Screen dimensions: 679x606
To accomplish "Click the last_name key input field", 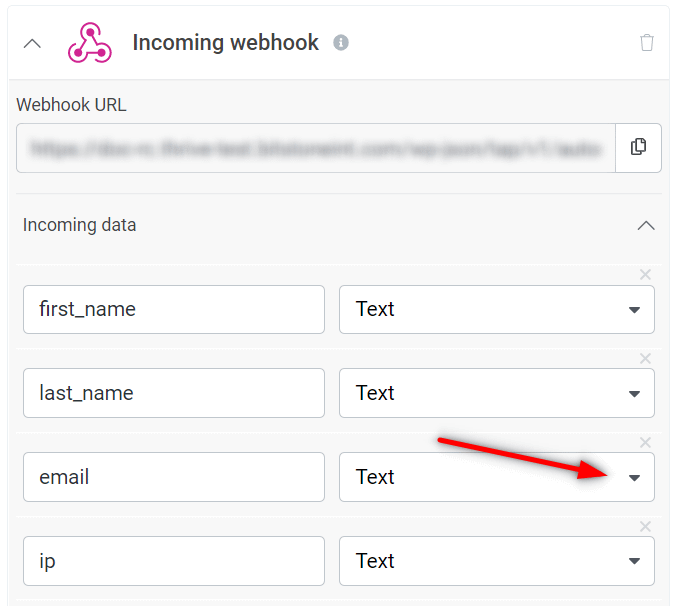I will 174,393.
